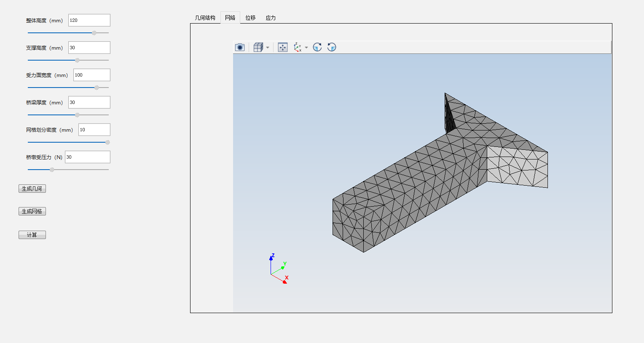Switch to the 几何结构 tab
This screenshot has width=644, height=343.
tap(205, 18)
